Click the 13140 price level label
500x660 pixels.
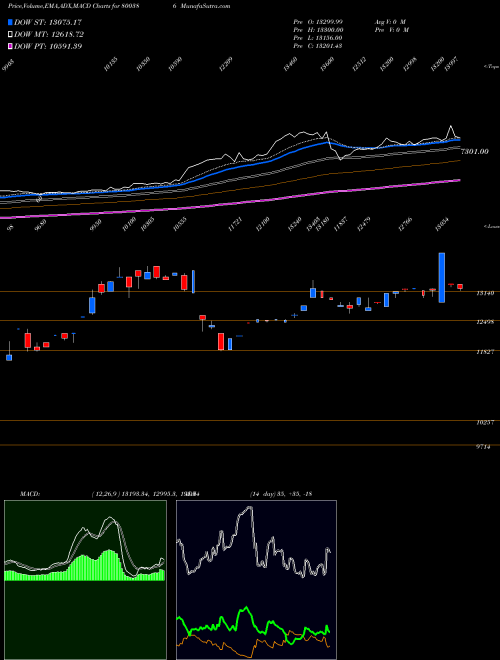[484, 293]
